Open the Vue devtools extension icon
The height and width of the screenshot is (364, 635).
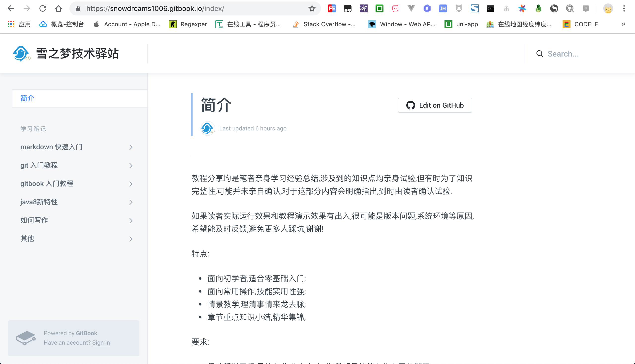pyautogui.click(x=411, y=8)
